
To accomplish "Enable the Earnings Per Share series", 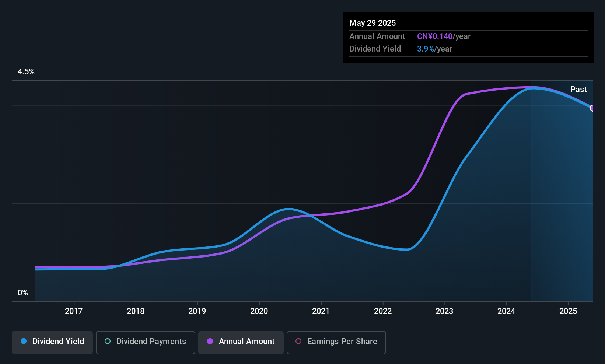I will [x=336, y=342].
